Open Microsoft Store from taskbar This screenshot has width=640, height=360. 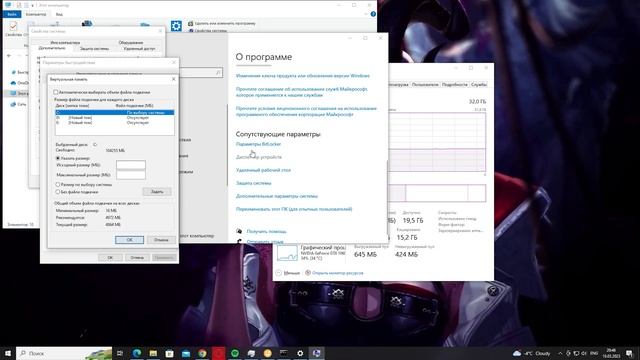click(x=169, y=353)
